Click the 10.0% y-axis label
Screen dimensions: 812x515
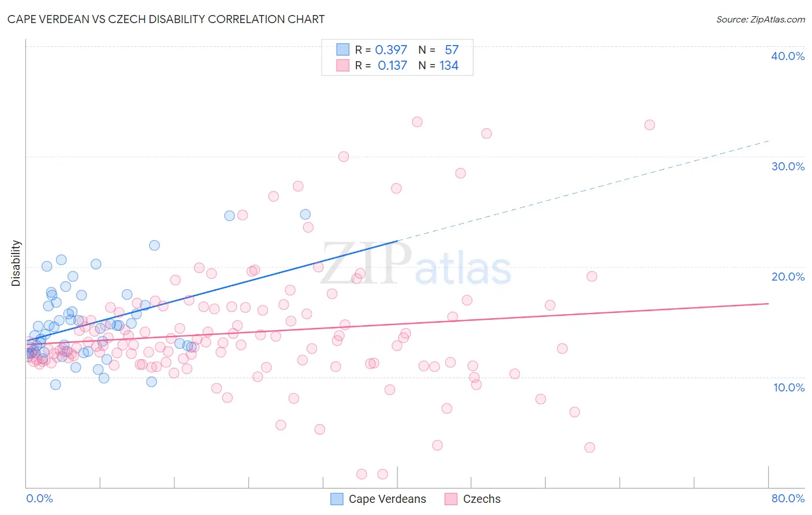tap(789, 387)
